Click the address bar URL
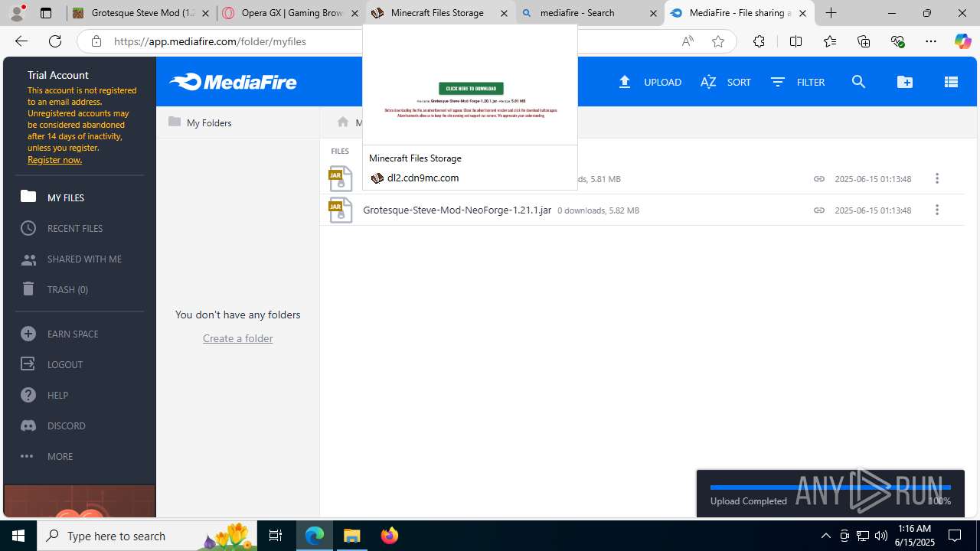This screenshot has height=551, width=980. [x=210, y=41]
